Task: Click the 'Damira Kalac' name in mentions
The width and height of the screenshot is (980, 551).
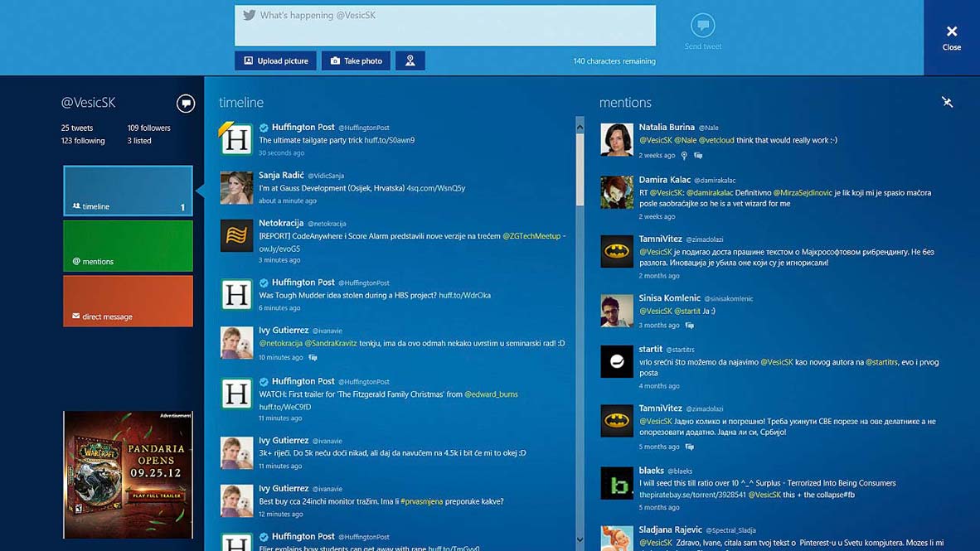Action: 664,180
